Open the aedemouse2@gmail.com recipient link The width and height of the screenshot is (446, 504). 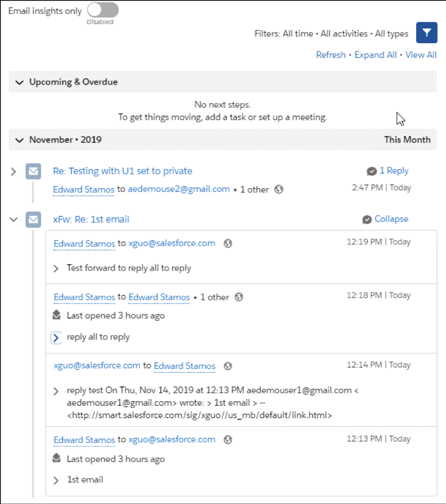tap(178, 189)
